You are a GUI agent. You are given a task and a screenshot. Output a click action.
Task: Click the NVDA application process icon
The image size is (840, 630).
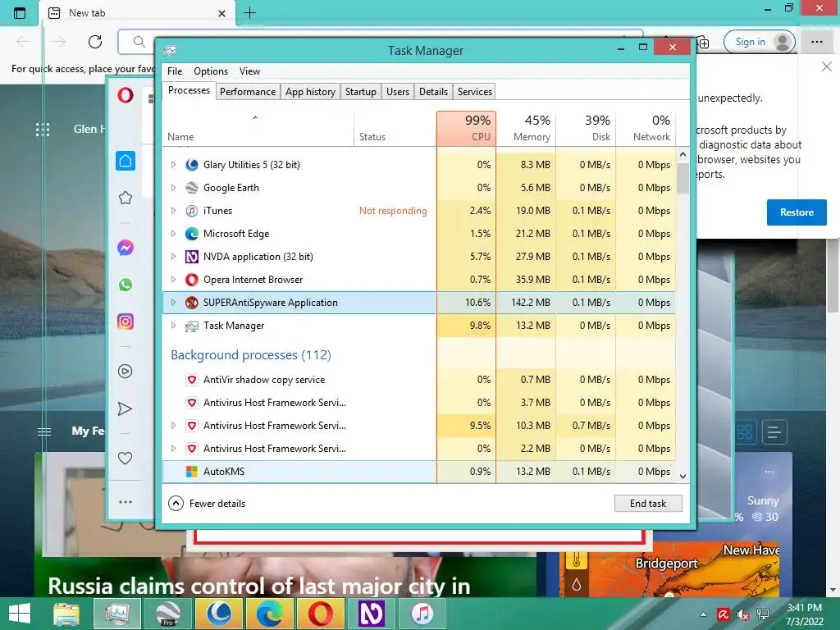192,257
